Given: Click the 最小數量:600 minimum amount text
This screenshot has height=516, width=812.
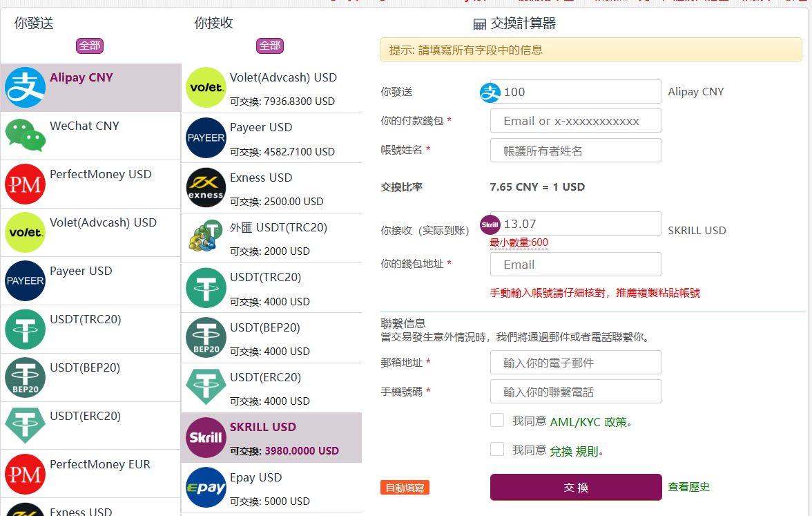Looking at the screenshot, I should tap(519, 242).
